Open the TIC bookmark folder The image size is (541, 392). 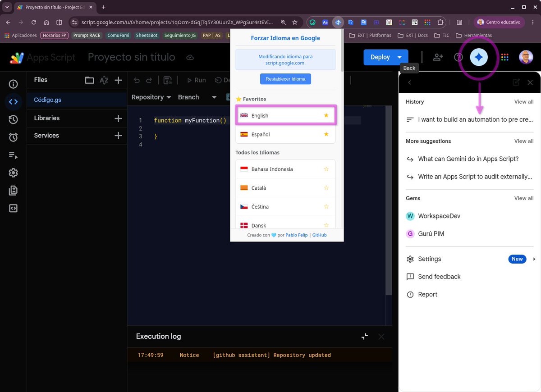coord(442,35)
